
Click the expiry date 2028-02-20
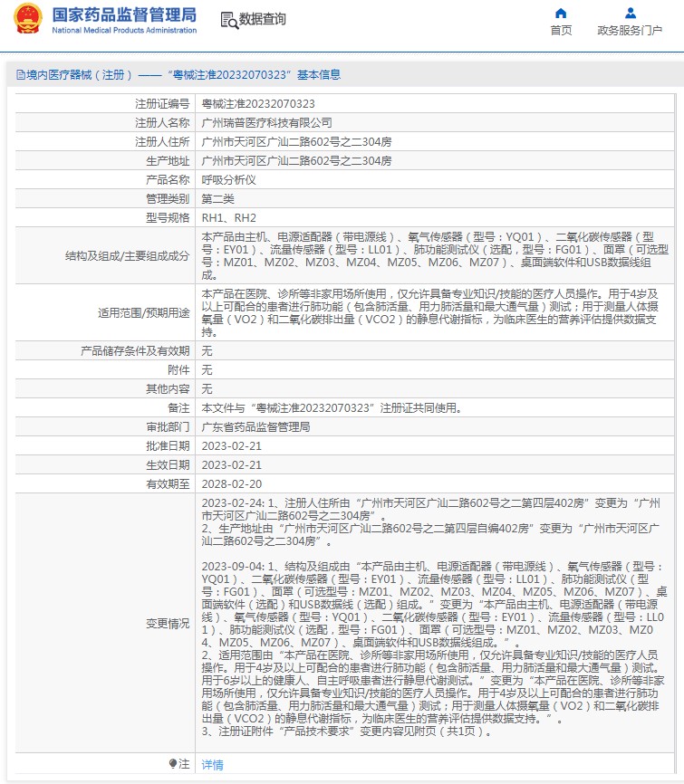click(x=231, y=483)
